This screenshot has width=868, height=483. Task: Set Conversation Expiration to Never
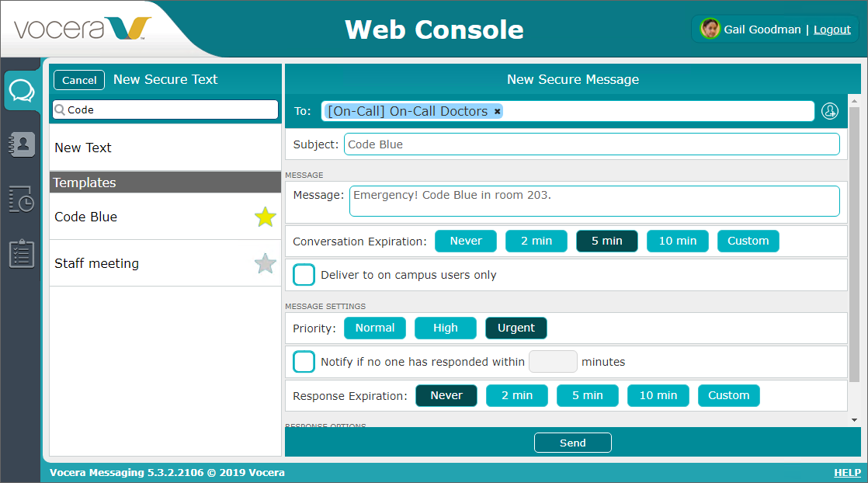(466, 241)
